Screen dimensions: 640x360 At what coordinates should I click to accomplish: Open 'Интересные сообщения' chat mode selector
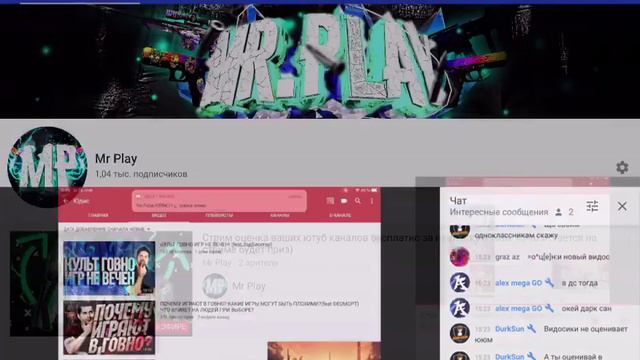point(499,212)
